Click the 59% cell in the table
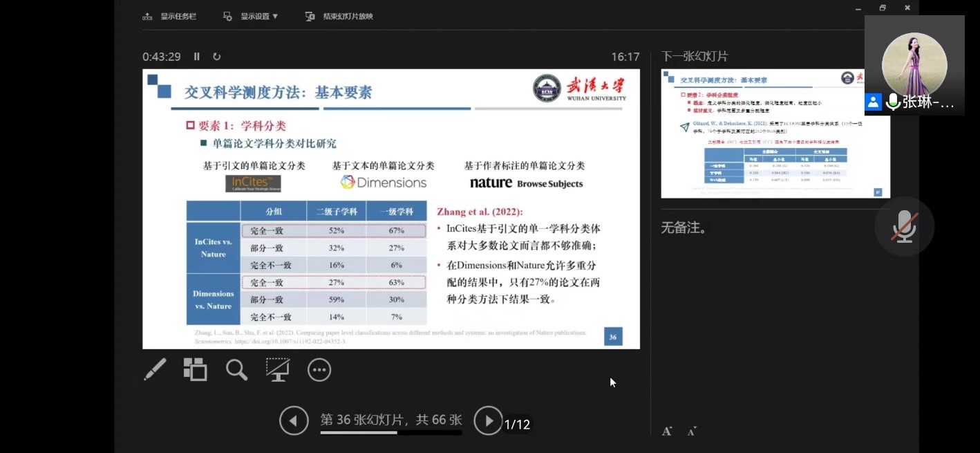The height and width of the screenshot is (453, 980). click(x=337, y=299)
